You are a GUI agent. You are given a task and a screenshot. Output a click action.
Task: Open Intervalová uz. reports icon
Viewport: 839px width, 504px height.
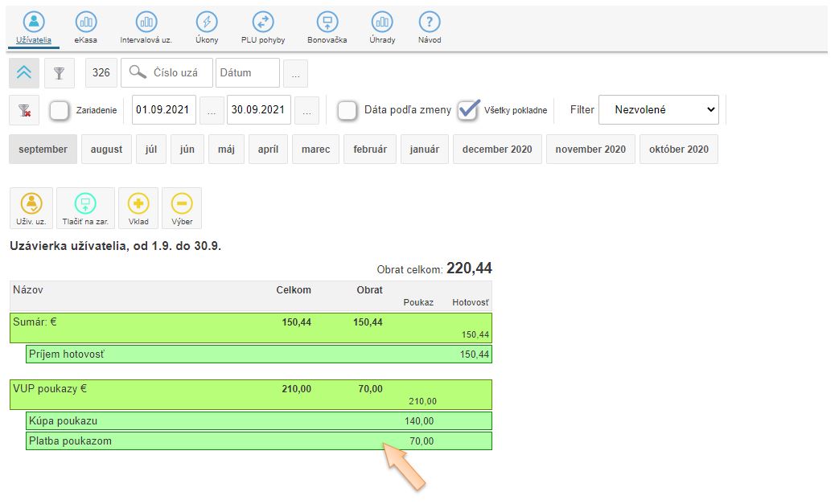(x=146, y=23)
